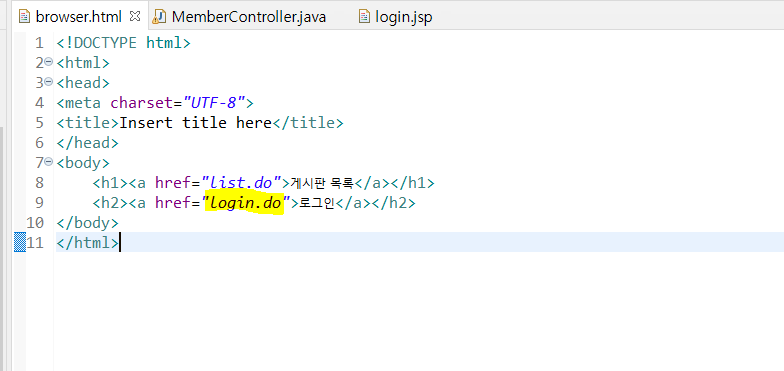
Task: Click the 게시판 목록 link text
Action: (x=322, y=183)
